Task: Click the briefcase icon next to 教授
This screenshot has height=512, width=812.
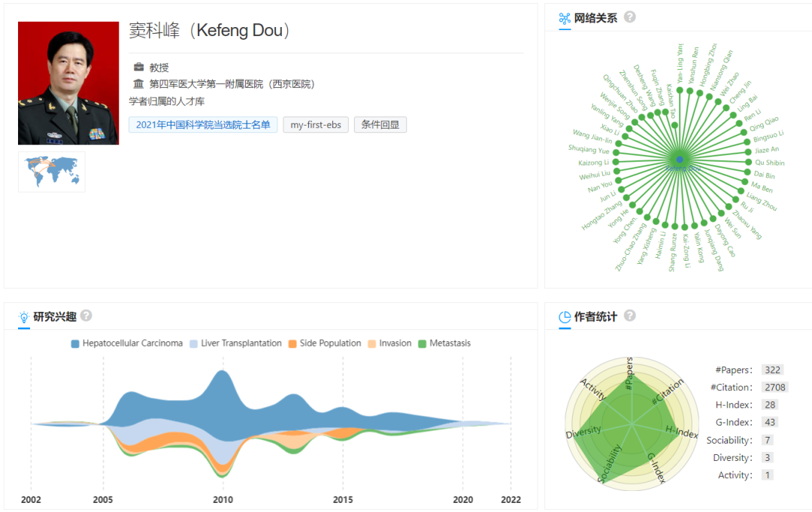Action: tap(138, 68)
